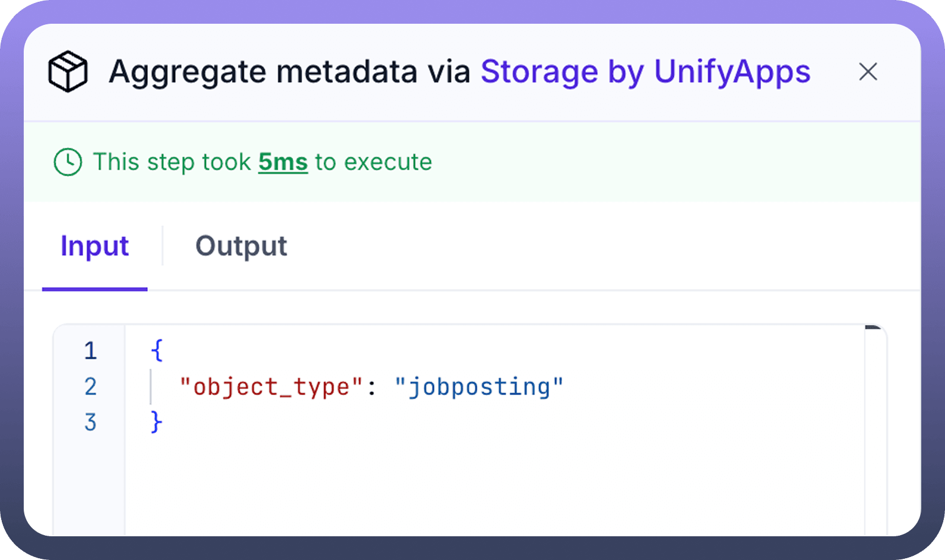This screenshot has width=945, height=560.
Task: Click "This step took" banner text
Action: pos(172,162)
